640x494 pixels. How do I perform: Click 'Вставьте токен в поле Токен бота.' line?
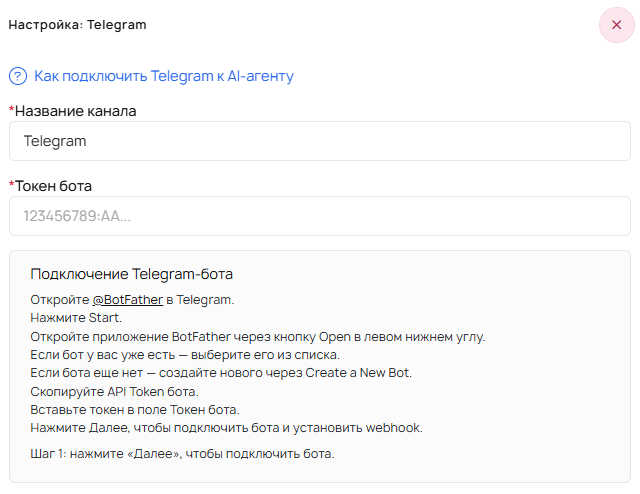[x=135, y=409]
